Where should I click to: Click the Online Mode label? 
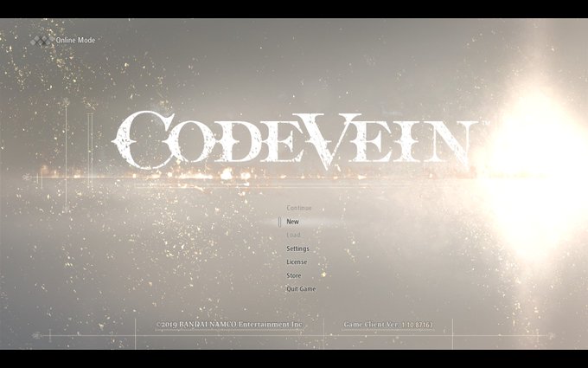tap(76, 40)
